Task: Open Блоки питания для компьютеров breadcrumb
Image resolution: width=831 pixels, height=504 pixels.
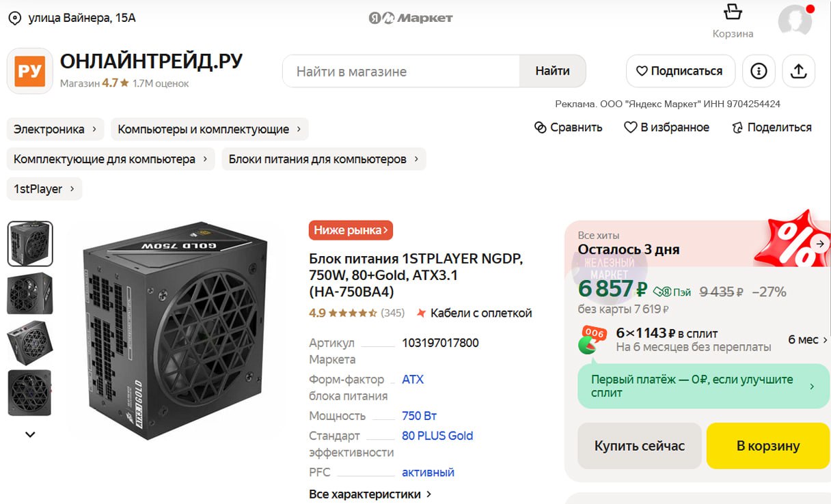Action: point(324,159)
